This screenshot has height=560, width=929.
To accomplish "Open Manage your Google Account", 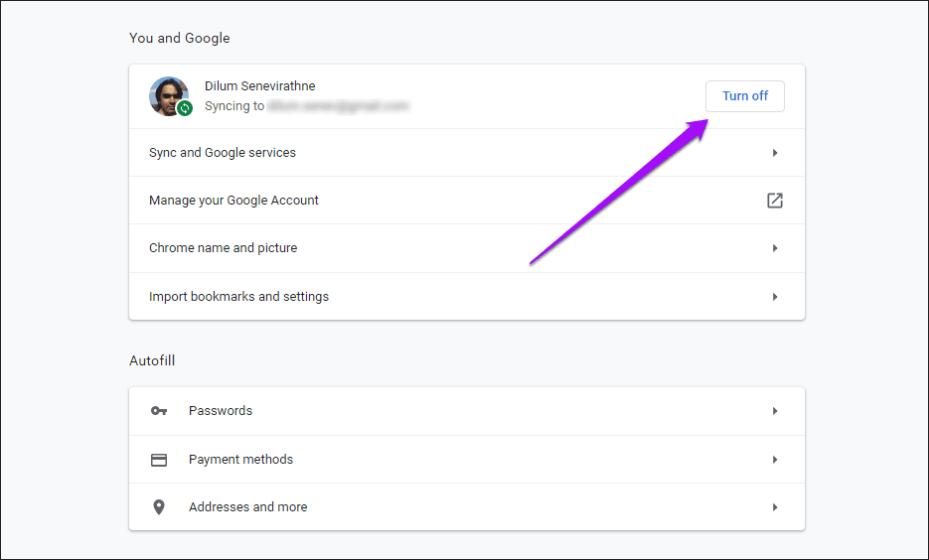I will [467, 201].
